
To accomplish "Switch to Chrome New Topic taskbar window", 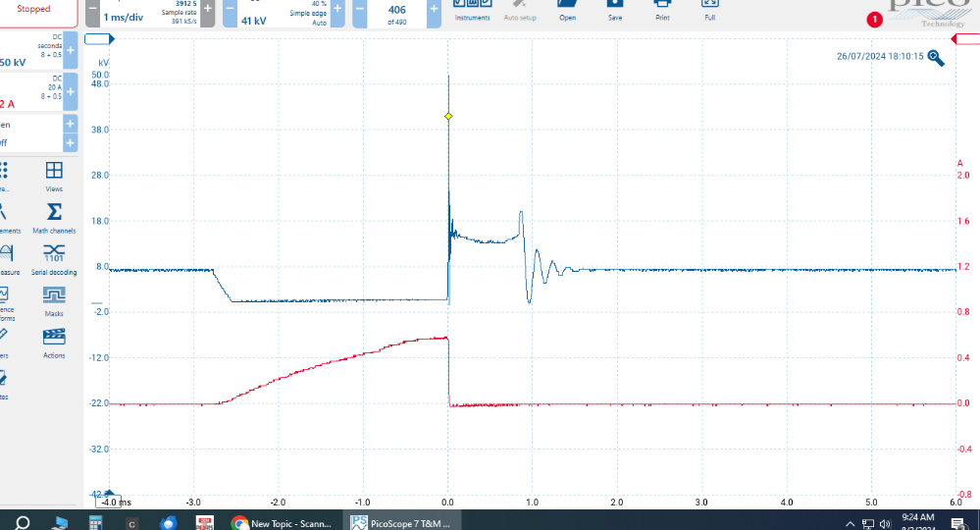I will tap(283, 523).
